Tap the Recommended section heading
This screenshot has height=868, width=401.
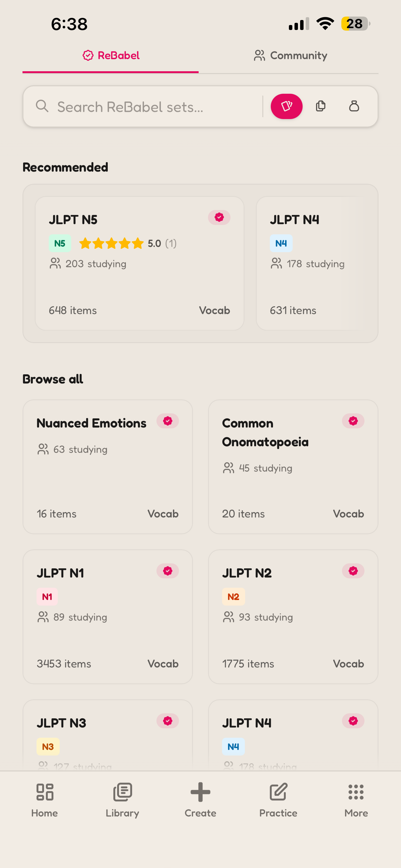click(65, 167)
